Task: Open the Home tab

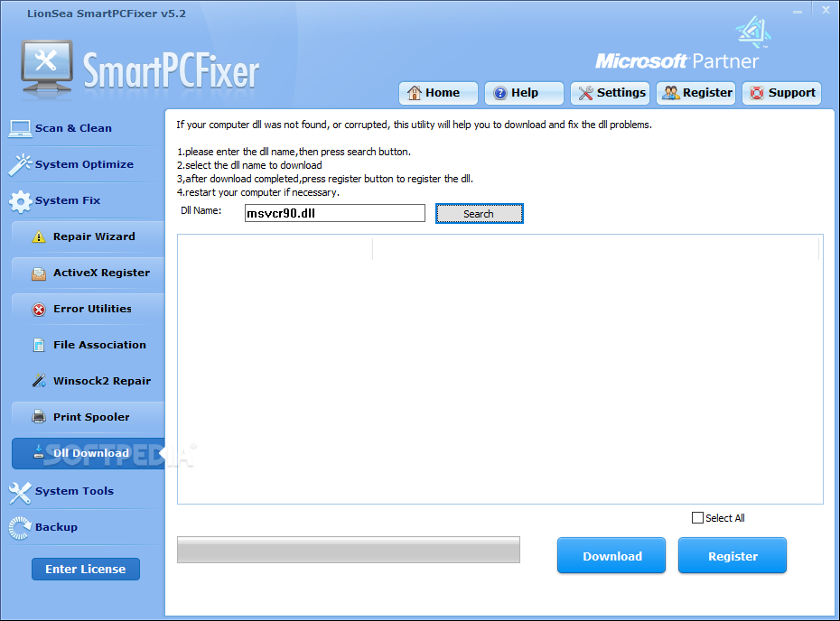Action: click(x=438, y=93)
